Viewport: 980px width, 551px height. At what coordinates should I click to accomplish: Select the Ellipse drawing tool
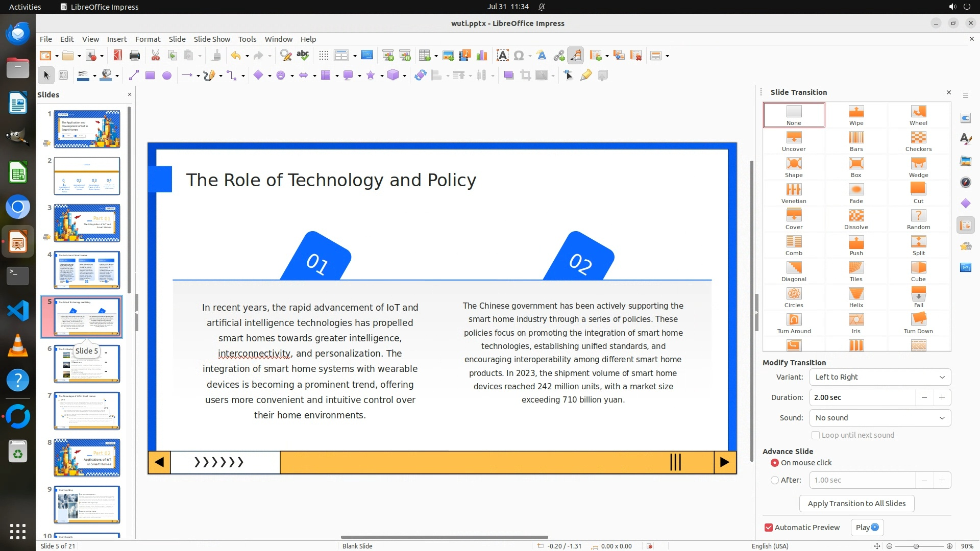coord(166,76)
